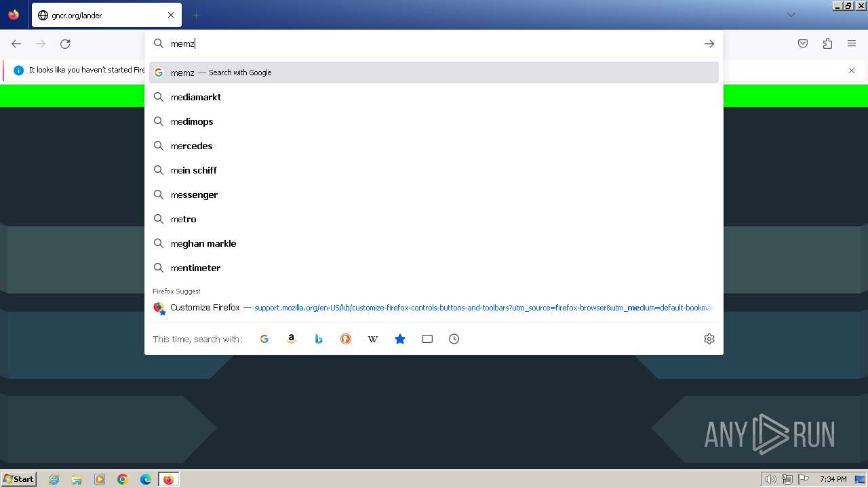Click the address bar text field

[x=434, y=43]
